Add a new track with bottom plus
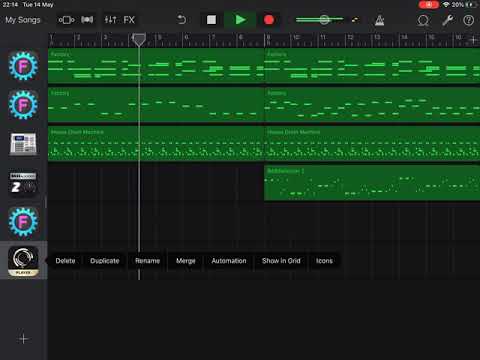Screen dimensions: 480x360 click(23, 339)
